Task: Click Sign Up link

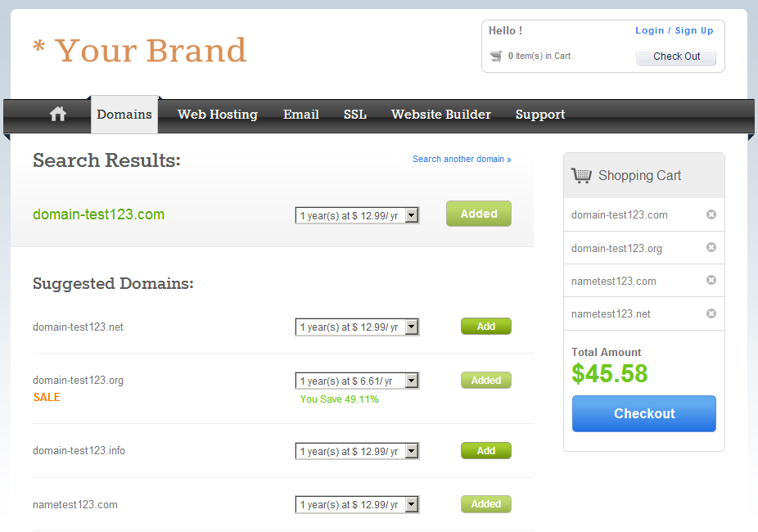Action: tap(694, 30)
